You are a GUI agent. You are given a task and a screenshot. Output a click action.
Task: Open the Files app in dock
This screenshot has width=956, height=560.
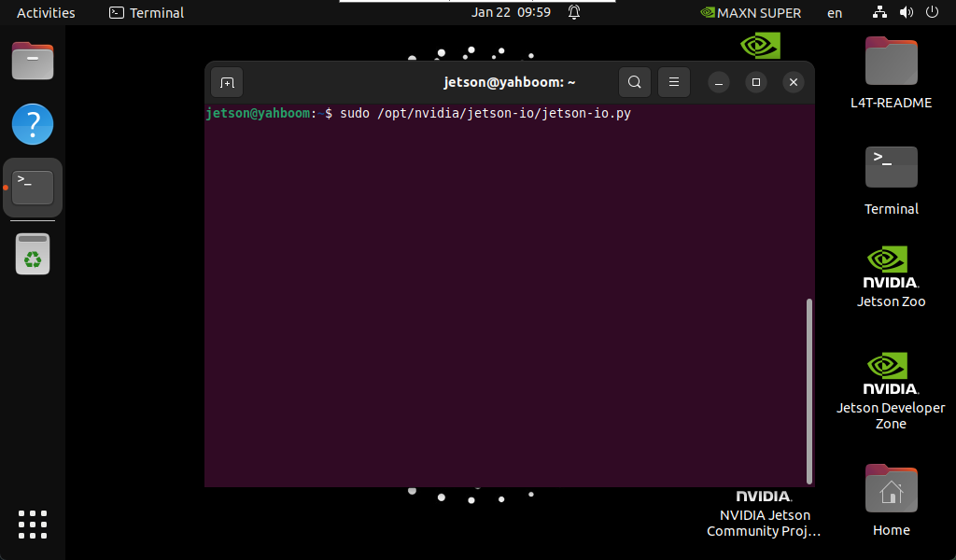(33, 62)
